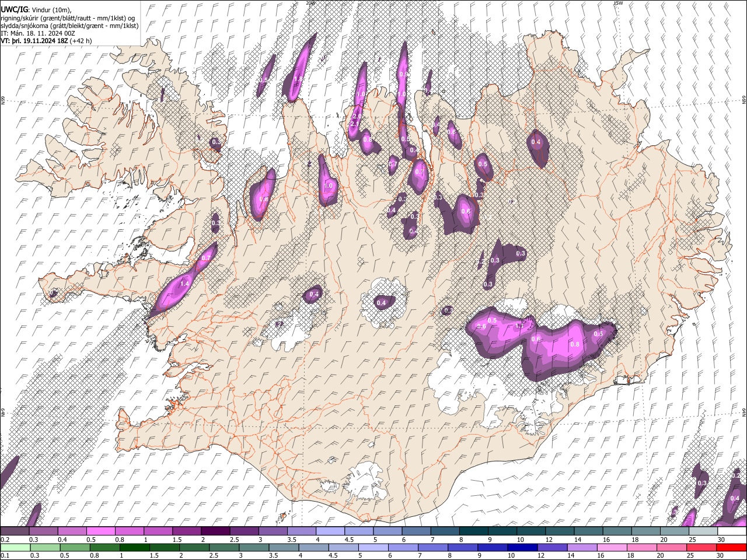Screen dimensions: 747x560
Task: Click the 'Vindur (10m)' text in the header
Action: pyautogui.click(x=52, y=9)
